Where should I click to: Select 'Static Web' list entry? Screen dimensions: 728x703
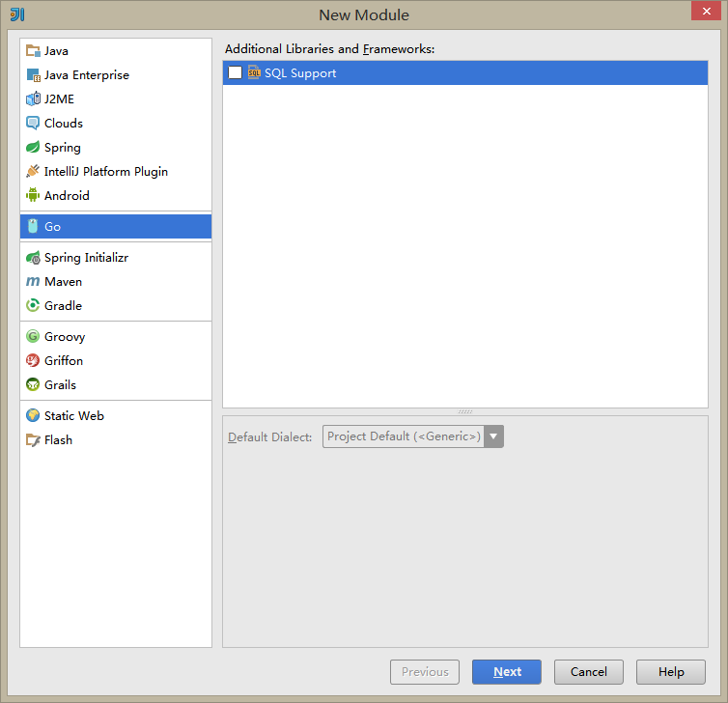coord(116,415)
